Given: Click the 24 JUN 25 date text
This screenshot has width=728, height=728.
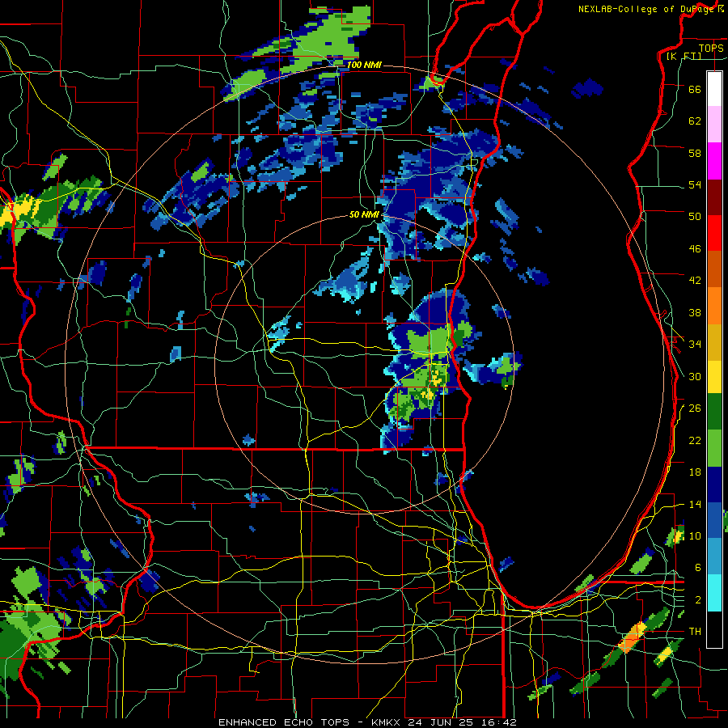Looking at the screenshot, I should click(x=442, y=722).
